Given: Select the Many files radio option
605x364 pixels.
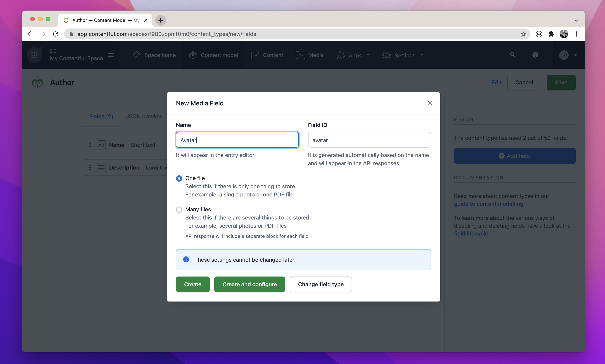Looking at the screenshot, I should 179,210.
